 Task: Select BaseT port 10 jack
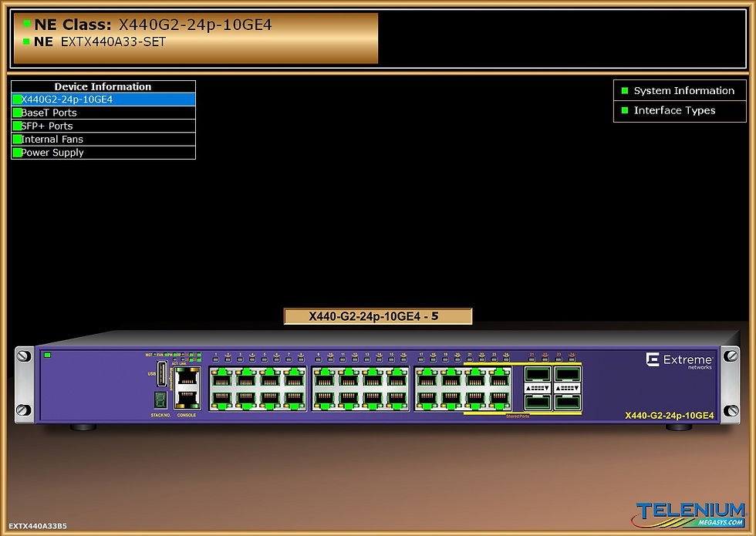pyautogui.click(x=324, y=399)
